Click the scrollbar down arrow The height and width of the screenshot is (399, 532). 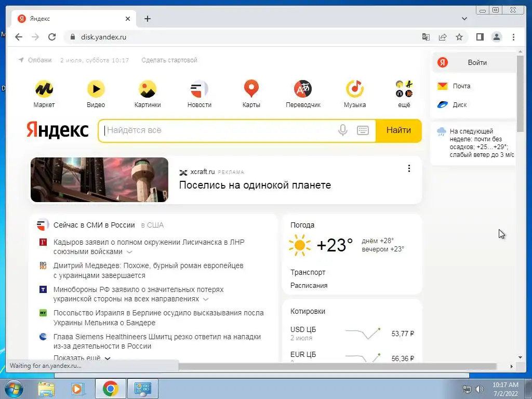[x=520, y=357]
